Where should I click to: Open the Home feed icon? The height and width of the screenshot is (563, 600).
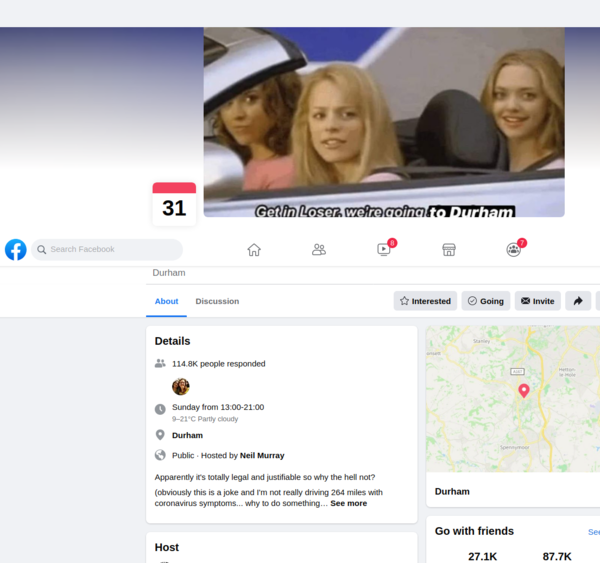(254, 250)
